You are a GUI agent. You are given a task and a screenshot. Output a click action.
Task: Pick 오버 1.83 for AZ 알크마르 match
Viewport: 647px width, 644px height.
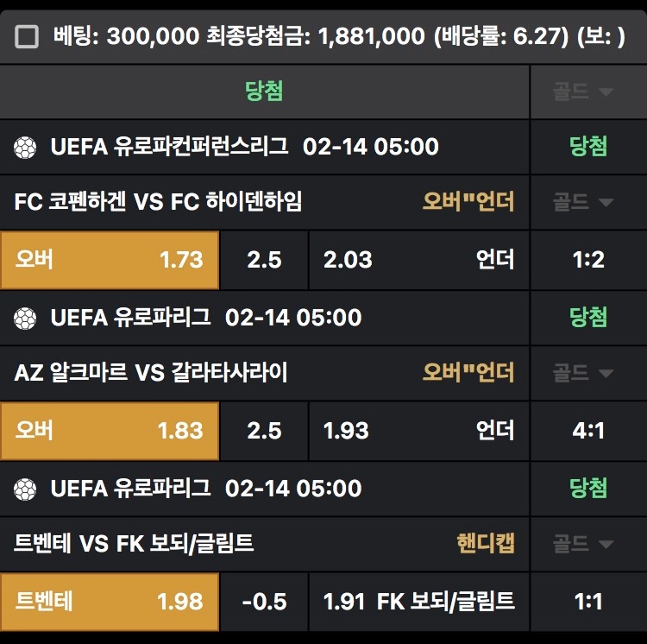coord(110,431)
